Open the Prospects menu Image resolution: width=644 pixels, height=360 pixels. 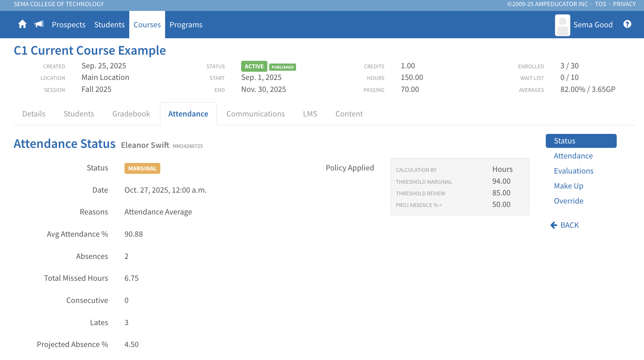pyautogui.click(x=69, y=25)
